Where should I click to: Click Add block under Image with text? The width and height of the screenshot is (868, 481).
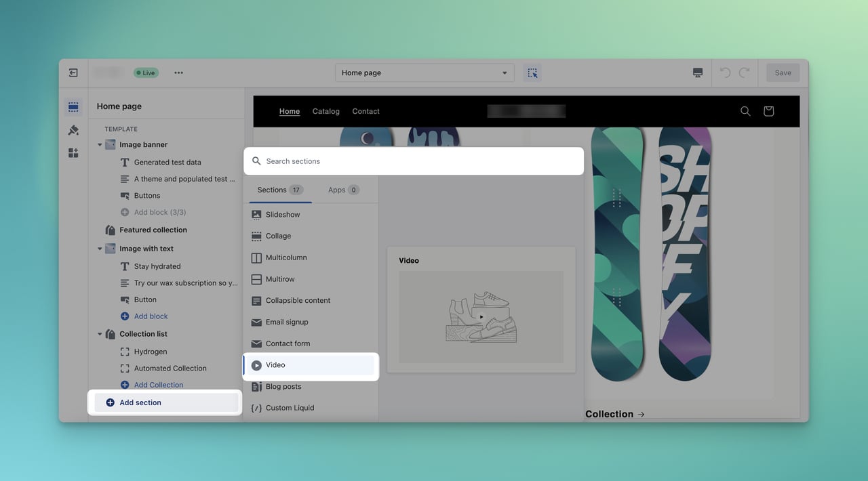[x=151, y=316]
